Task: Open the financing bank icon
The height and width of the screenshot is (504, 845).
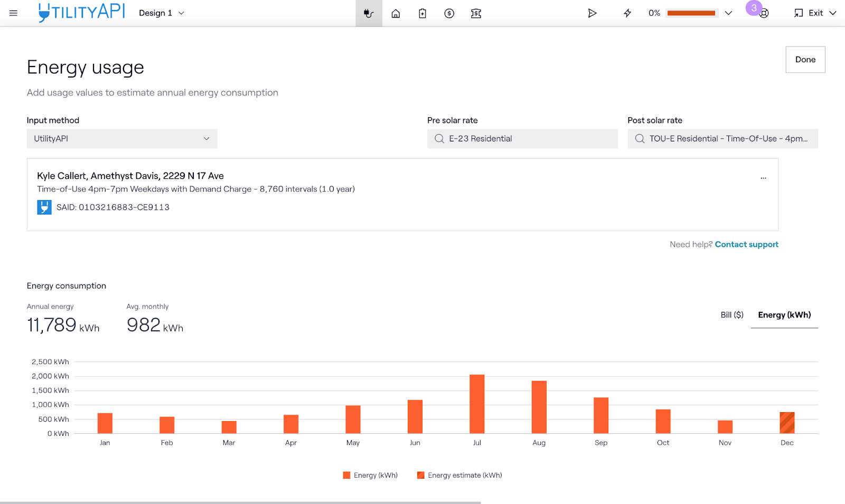Action: click(x=476, y=13)
